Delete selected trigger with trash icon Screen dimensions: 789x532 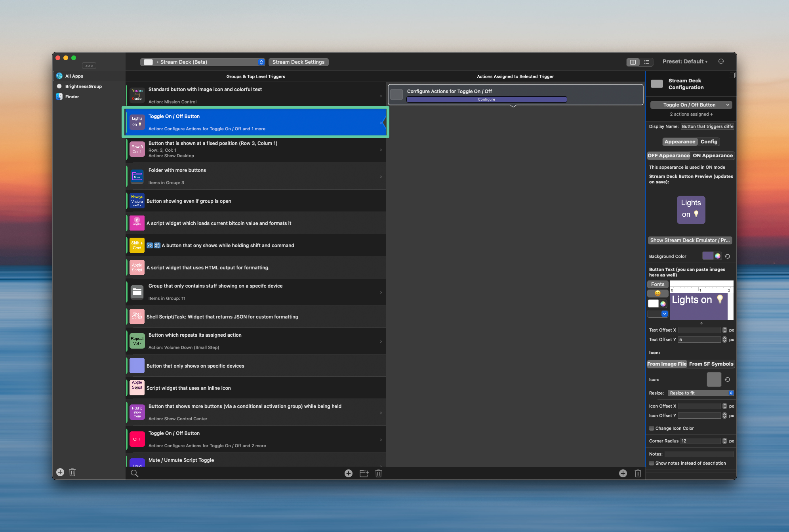[378, 473]
